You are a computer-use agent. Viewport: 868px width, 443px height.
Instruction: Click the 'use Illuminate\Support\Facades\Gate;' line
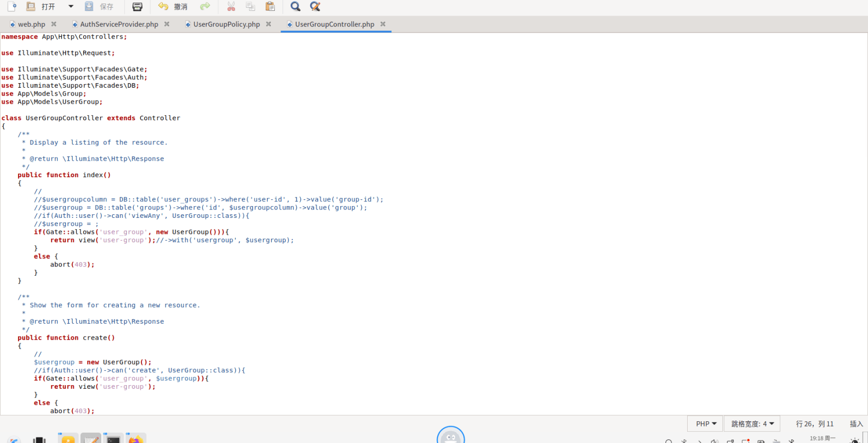coord(74,69)
